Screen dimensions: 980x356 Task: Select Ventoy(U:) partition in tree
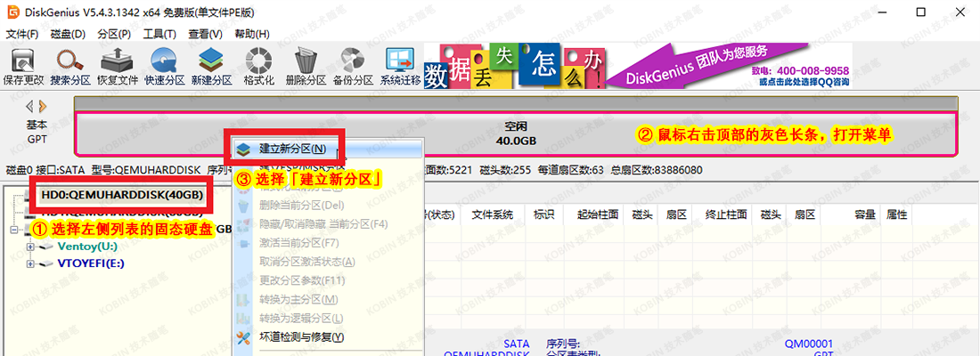[x=87, y=247]
